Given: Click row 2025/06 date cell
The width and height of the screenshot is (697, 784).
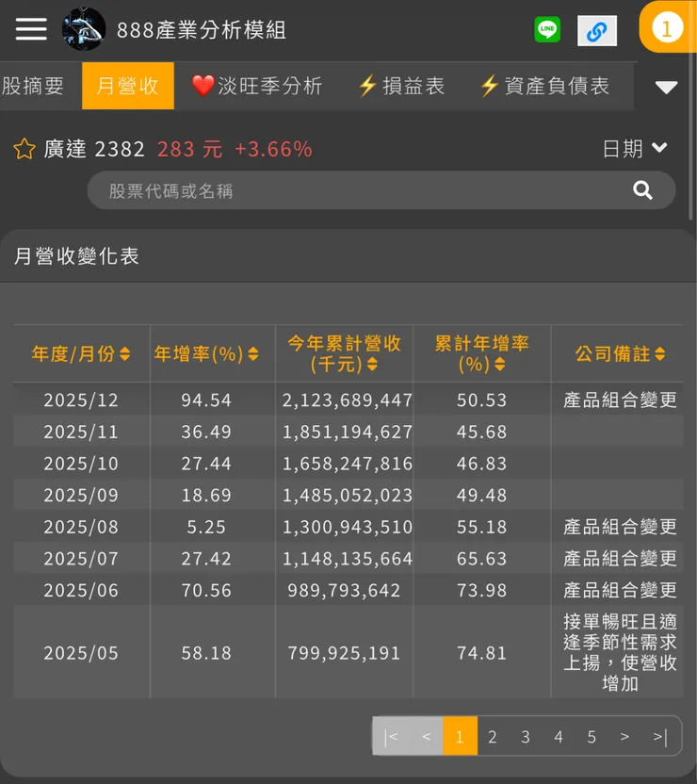Looking at the screenshot, I should point(81,591).
